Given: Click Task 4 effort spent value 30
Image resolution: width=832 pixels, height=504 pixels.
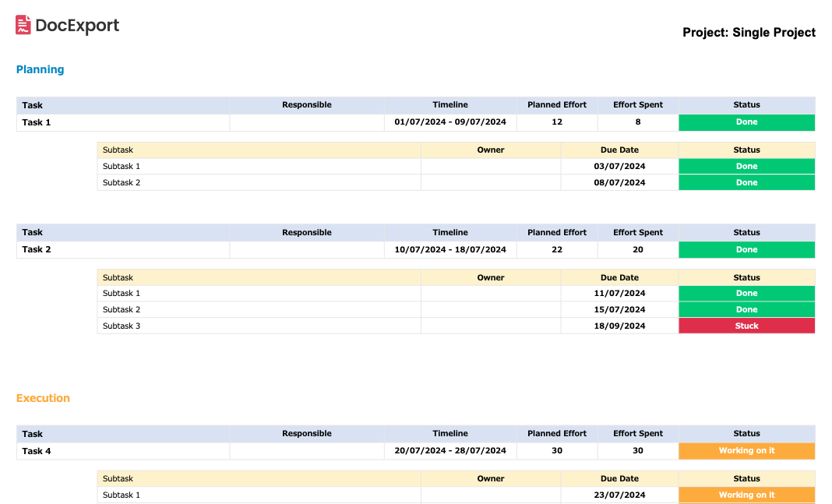Looking at the screenshot, I should coord(638,451).
